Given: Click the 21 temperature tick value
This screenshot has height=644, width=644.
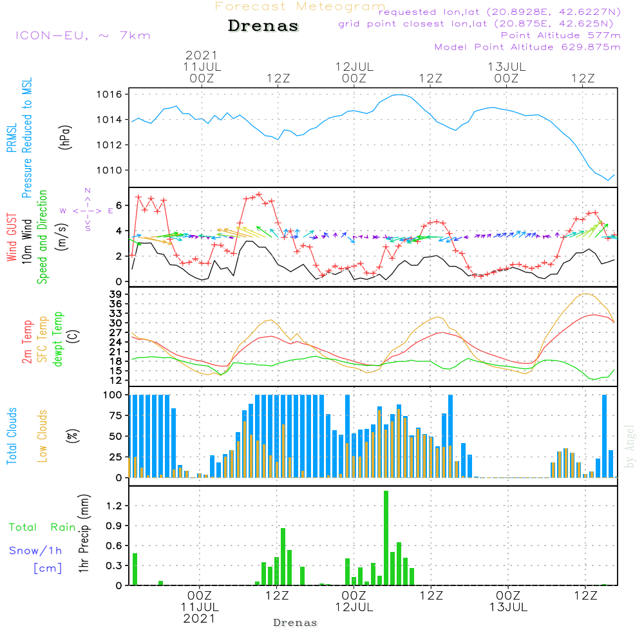Looking at the screenshot, I should click(x=116, y=352).
